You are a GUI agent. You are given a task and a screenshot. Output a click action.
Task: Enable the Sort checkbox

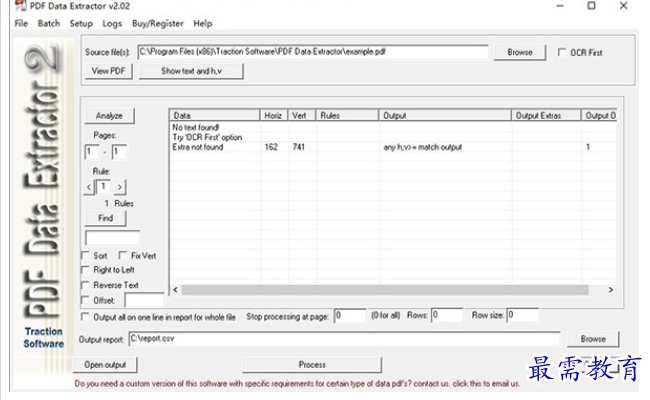tap(85, 255)
